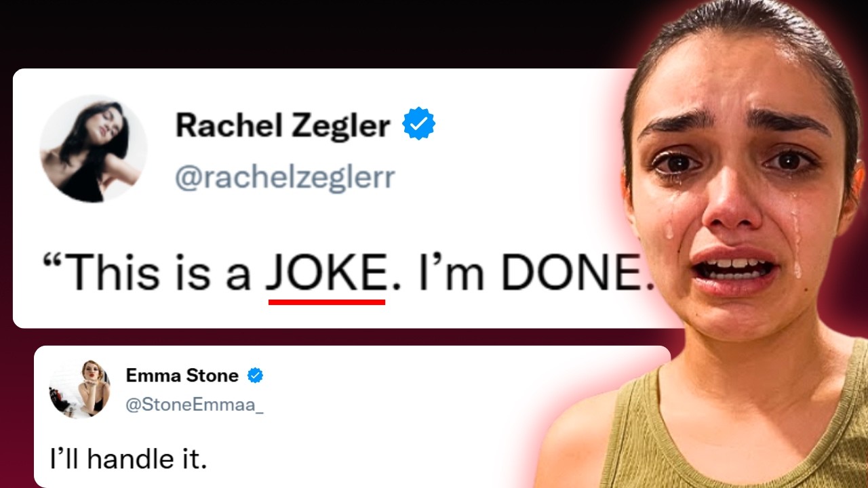The width and height of the screenshot is (868, 488).
Task: Open the @rachelzeglerr handle link
Action: [x=285, y=178]
